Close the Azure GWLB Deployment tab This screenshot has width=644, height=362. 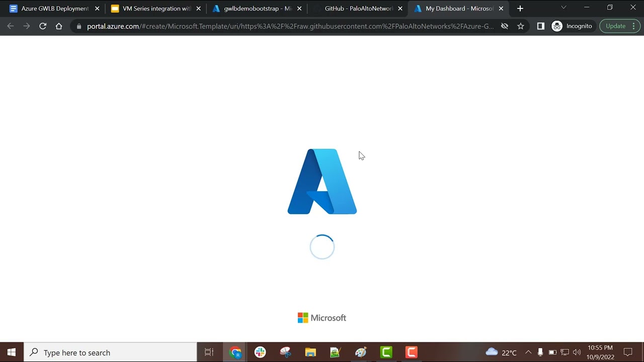point(97,9)
